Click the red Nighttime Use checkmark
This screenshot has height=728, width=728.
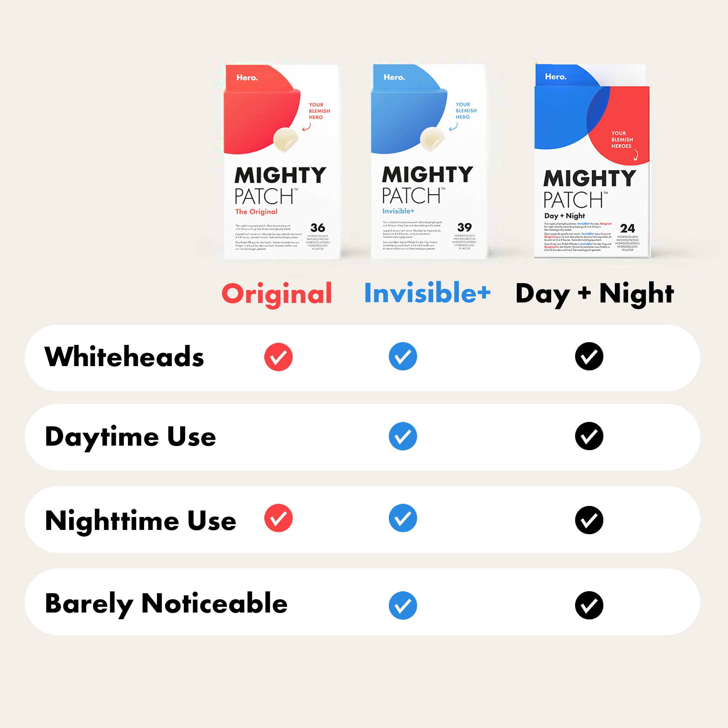click(278, 518)
